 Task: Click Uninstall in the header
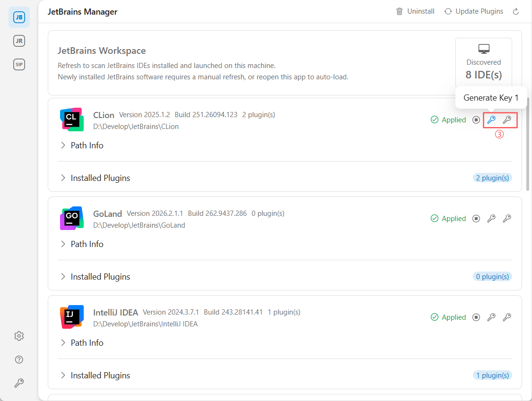coord(415,11)
